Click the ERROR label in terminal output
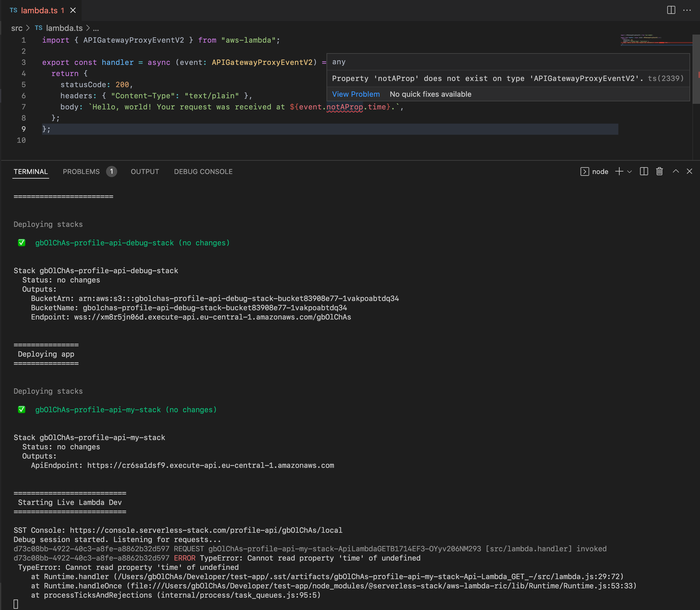 pyautogui.click(x=185, y=558)
